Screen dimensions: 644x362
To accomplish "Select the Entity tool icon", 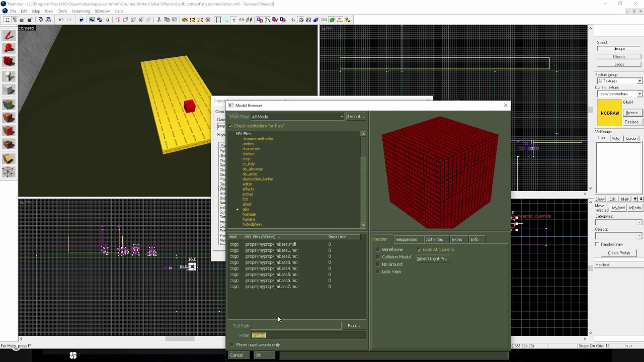I will [8, 76].
